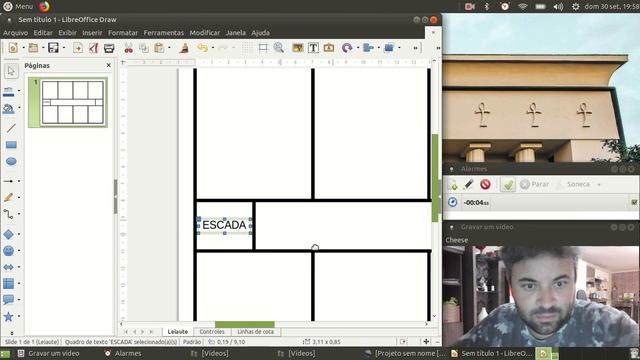
Task: Open the dropdown beside Line Color
Action: point(19,91)
